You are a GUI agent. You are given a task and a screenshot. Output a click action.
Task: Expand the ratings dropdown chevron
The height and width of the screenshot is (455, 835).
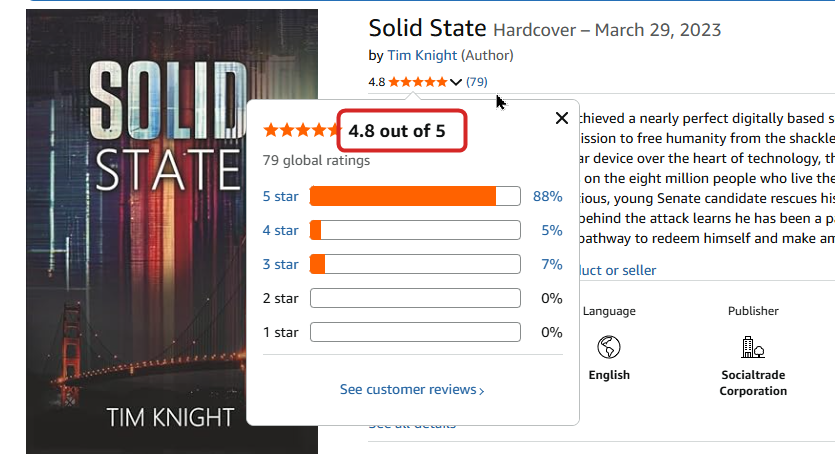click(x=456, y=82)
